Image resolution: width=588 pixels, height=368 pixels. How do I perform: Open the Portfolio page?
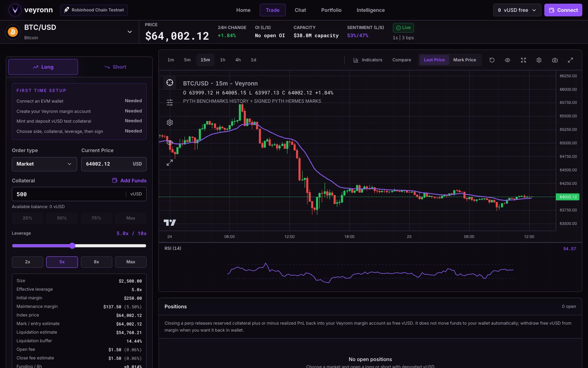pos(331,10)
